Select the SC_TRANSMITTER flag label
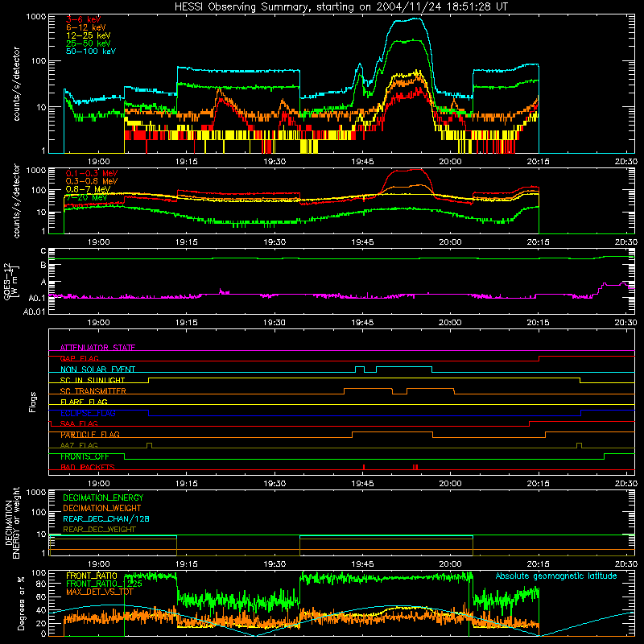Viewport: 644px width, 644px height. tap(93, 391)
